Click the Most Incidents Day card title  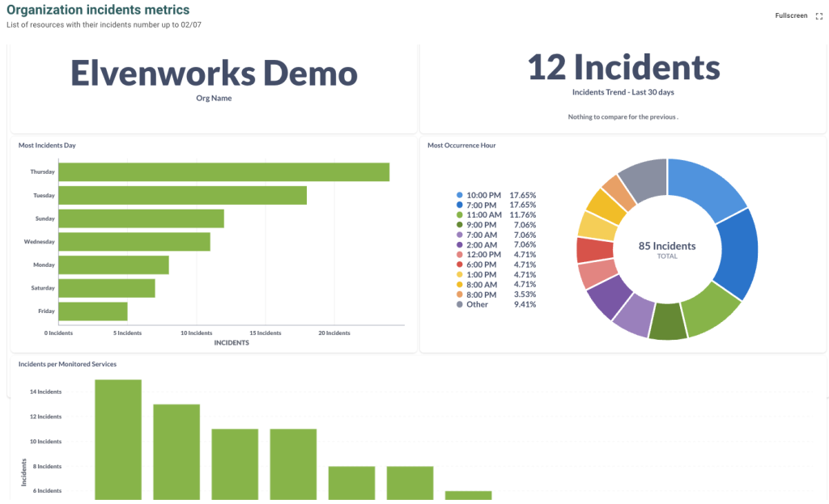[x=47, y=146]
